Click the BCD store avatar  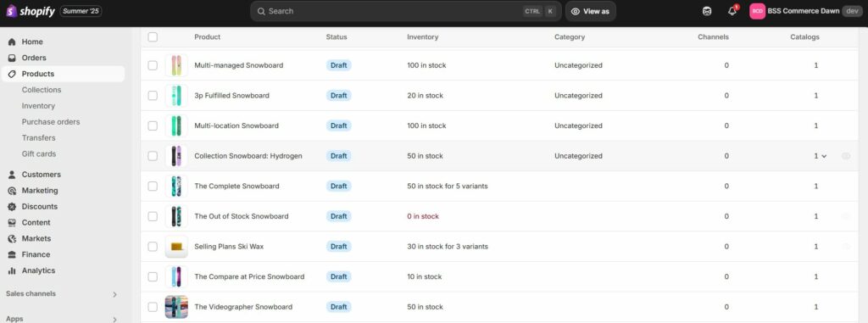coord(757,11)
